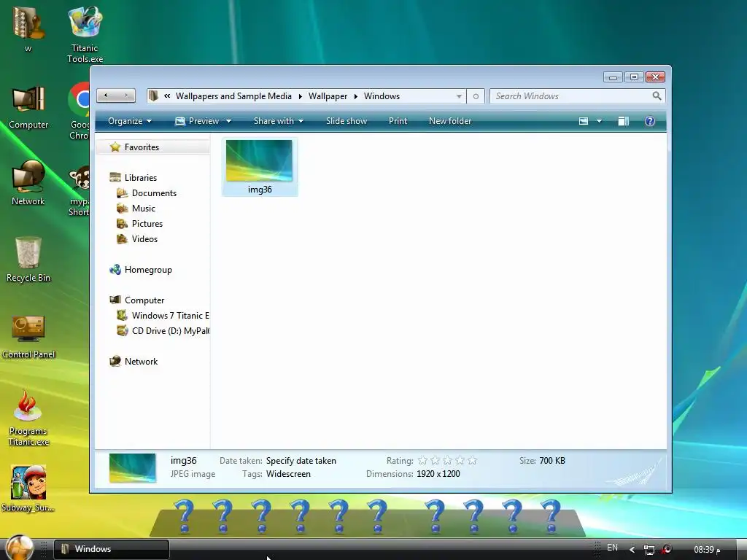747x560 pixels.
Task: Expand the address bar history dropdown
Action: 459,96
